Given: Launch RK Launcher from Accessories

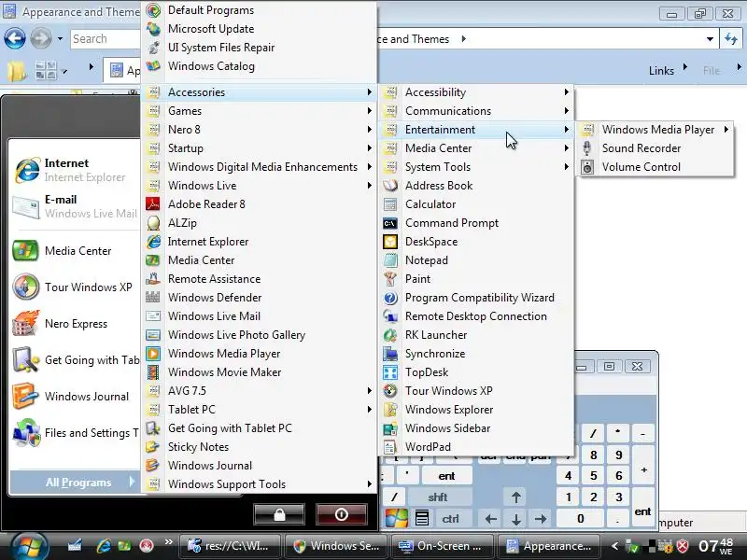Looking at the screenshot, I should [475, 335].
